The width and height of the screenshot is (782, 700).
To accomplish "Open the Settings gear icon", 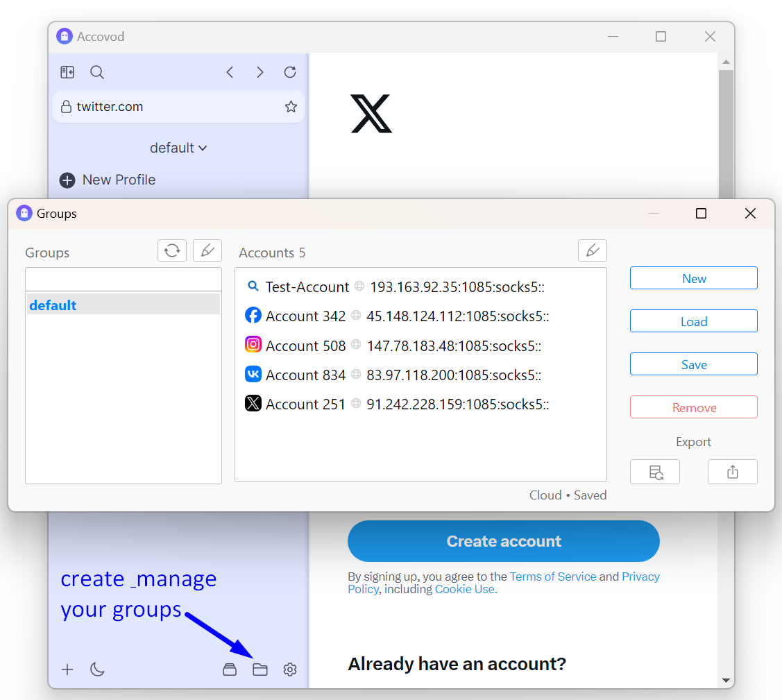I will [289, 669].
